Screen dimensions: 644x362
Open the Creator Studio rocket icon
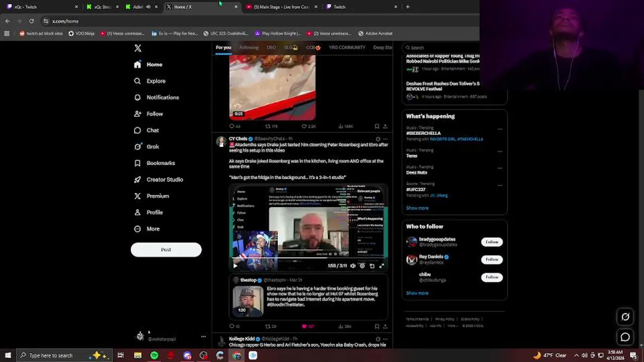[x=137, y=179]
